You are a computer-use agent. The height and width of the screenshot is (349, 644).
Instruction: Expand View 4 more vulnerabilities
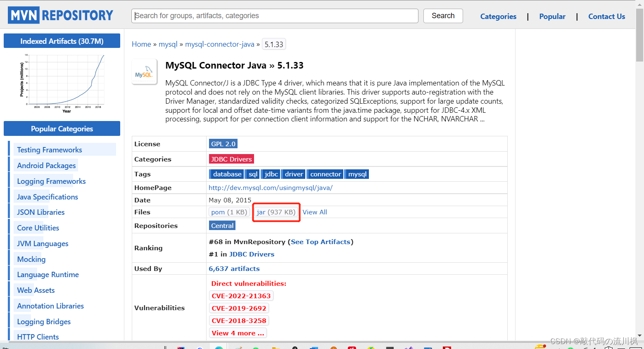(238, 333)
